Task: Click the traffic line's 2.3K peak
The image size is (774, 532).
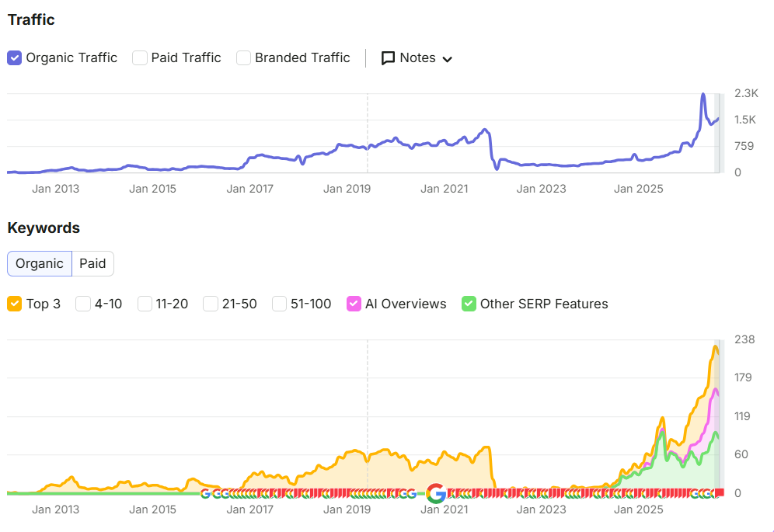Action: 703,94
